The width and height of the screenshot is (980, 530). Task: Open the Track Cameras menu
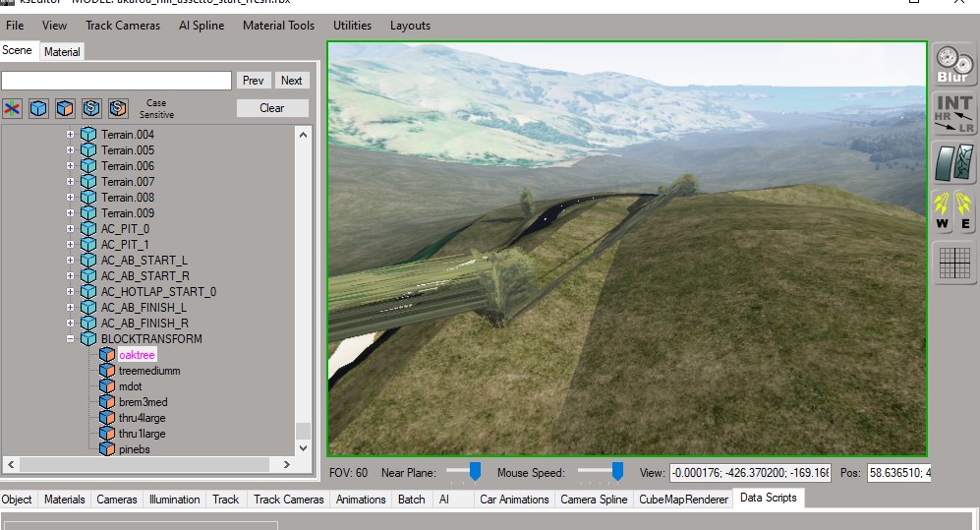coord(123,26)
